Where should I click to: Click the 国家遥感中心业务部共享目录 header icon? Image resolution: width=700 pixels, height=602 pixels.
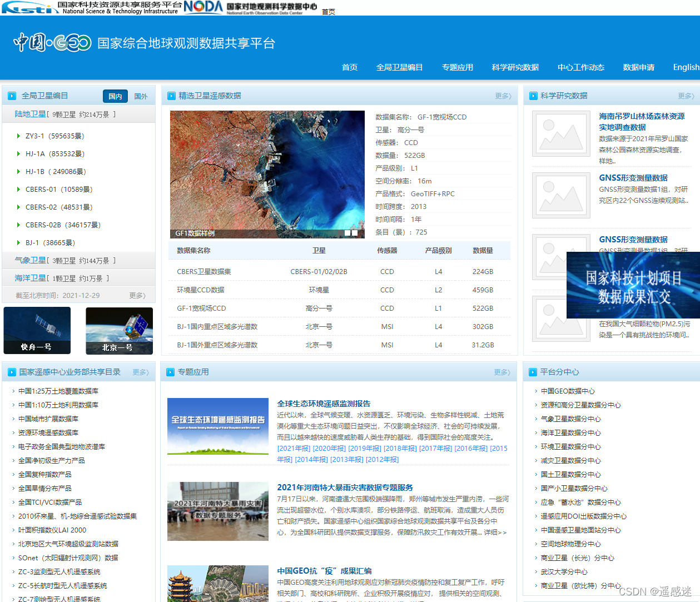click(12, 372)
